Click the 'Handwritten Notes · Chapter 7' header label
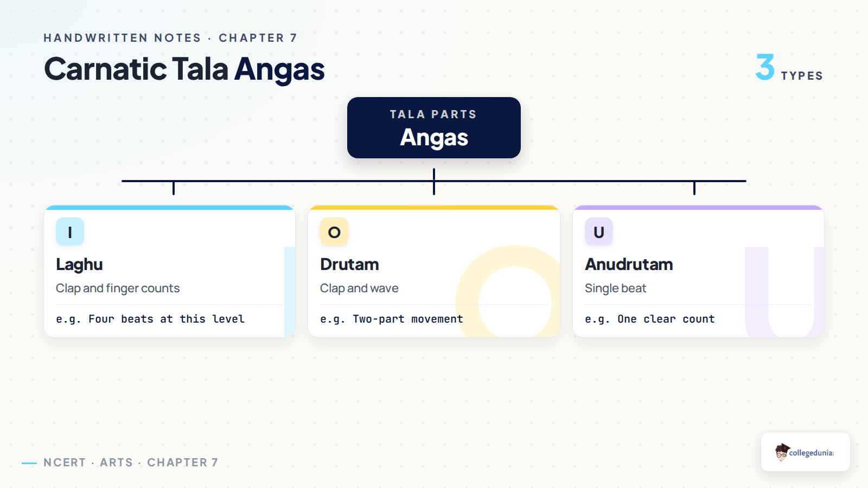 coord(170,38)
